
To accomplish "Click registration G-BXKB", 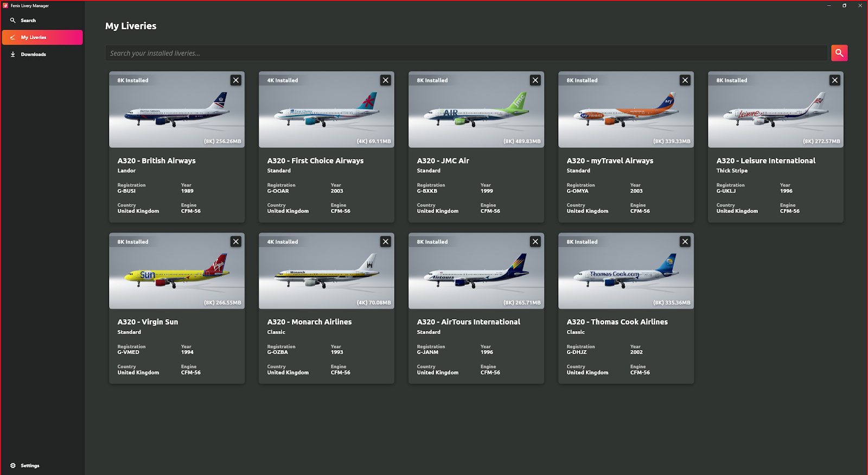I will point(427,191).
